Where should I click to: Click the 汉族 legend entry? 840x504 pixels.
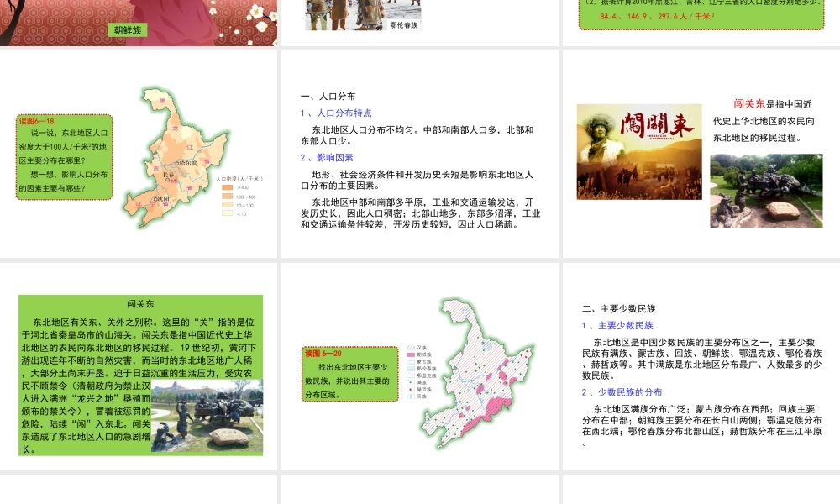click(417, 348)
